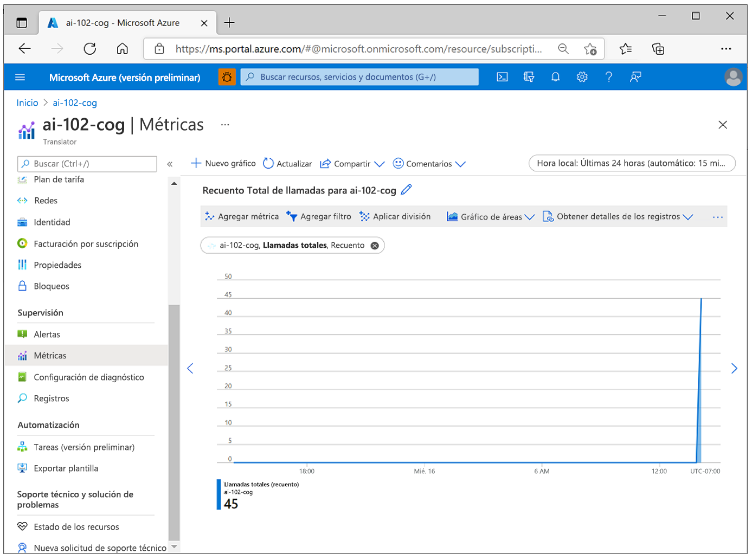Open the directories and subscriptions filter icon
This screenshot has width=752, height=560.
(529, 77)
